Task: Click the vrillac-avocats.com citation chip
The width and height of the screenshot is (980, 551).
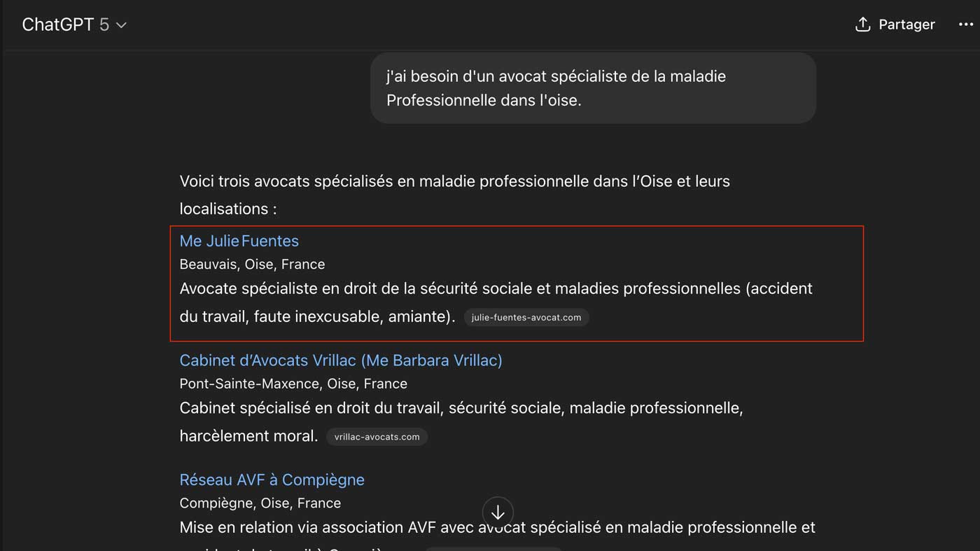Action: tap(377, 437)
